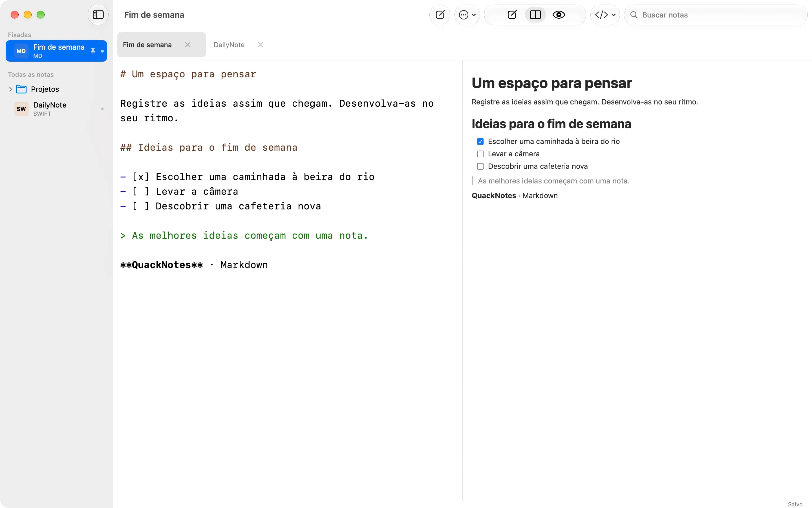
Task: Open the Projetos folder row
Action: (56, 89)
